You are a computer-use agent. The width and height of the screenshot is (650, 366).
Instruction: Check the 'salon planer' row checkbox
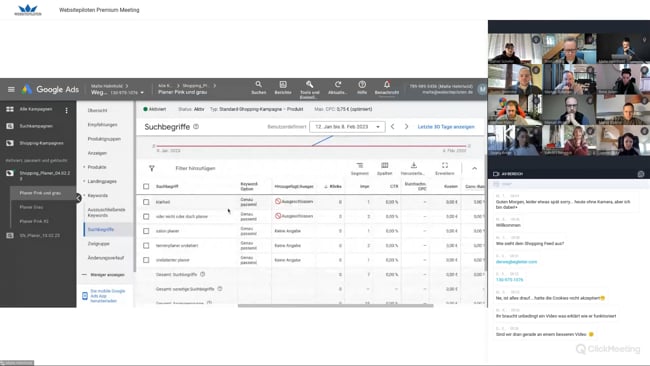[x=146, y=231]
